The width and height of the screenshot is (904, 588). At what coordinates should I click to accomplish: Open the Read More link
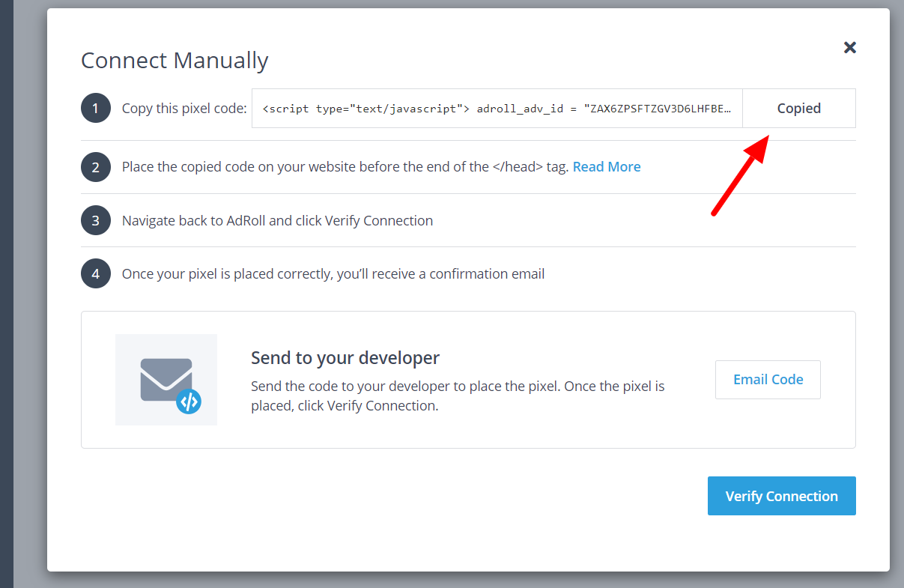[x=606, y=167]
